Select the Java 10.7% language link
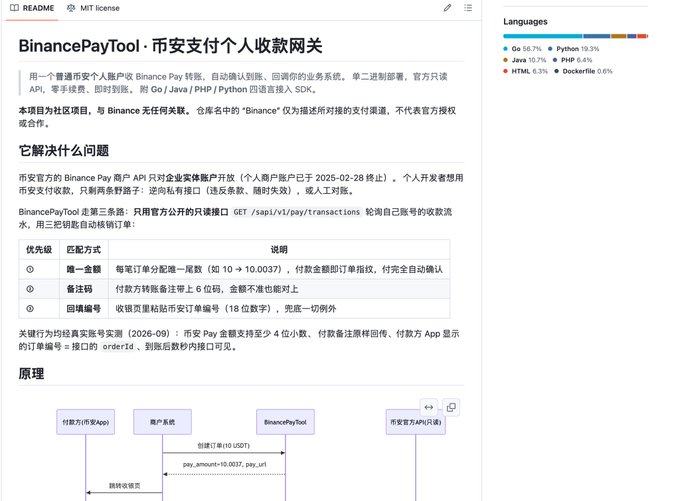The width and height of the screenshot is (680, 501). point(525,60)
